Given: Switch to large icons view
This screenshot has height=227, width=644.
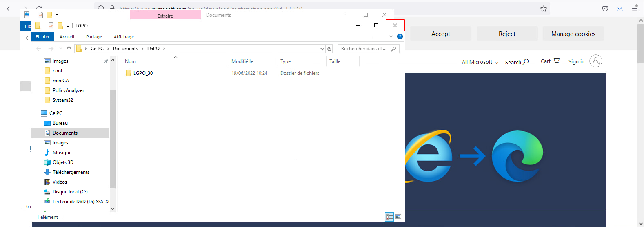Looking at the screenshot, I should coord(398,217).
